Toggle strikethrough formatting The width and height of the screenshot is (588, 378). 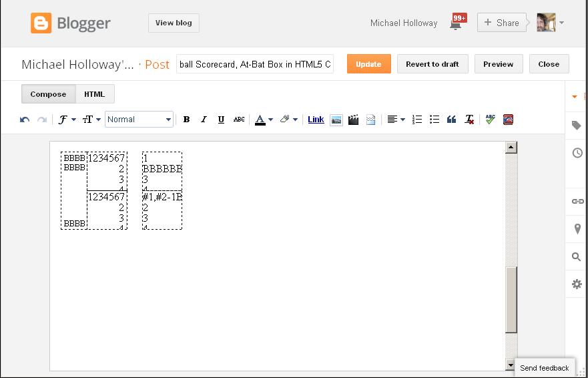[x=239, y=120]
